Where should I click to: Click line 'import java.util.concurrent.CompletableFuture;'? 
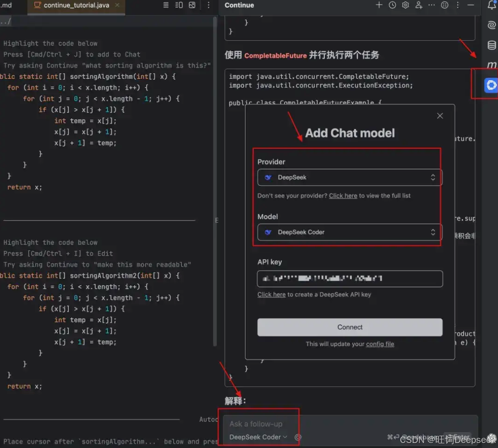coord(319,77)
